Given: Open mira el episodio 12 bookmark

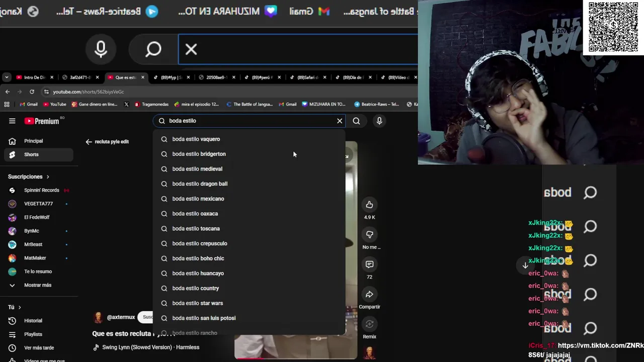Looking at the screenshot, I should pos(196,104).
